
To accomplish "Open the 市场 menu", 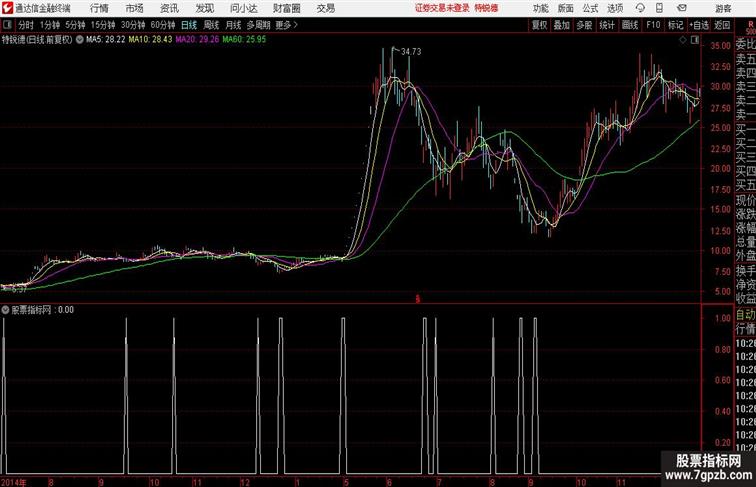I will 135,8.
